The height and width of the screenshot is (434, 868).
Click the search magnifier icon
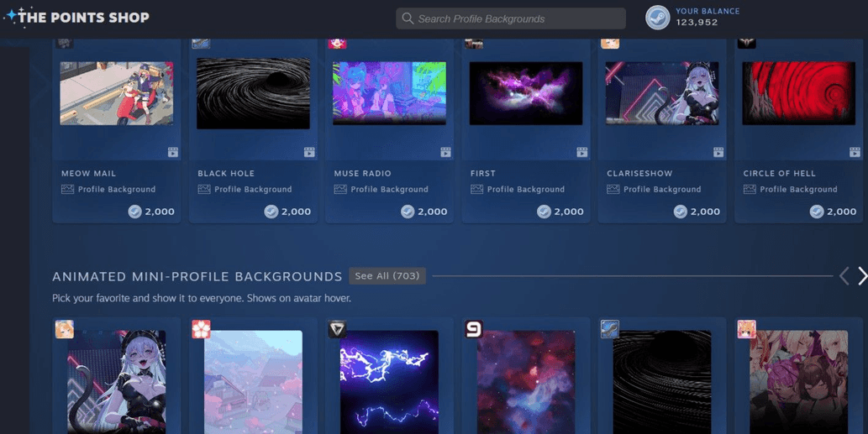408,18
